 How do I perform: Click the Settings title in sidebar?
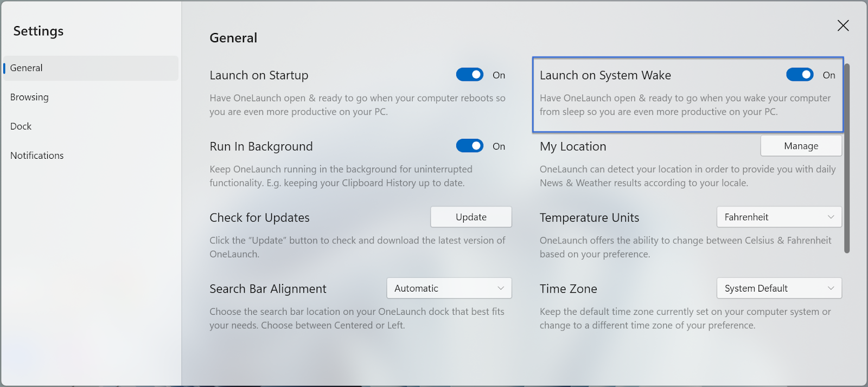tap(39, 31)
